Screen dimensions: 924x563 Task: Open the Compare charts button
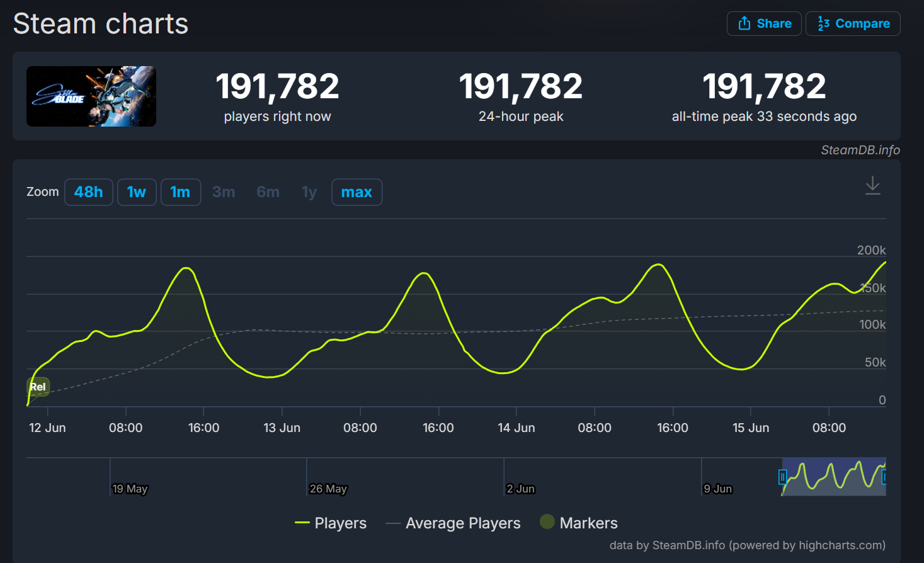pyautogui.click(x=853, y=24)
